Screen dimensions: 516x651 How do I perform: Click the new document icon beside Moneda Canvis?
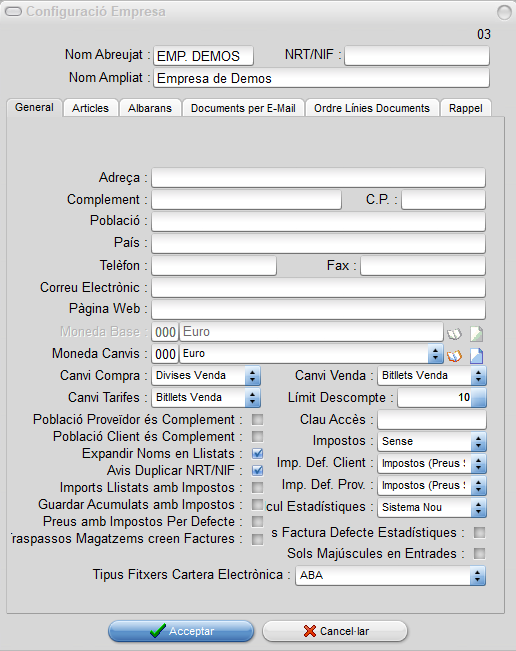[477, 356]
